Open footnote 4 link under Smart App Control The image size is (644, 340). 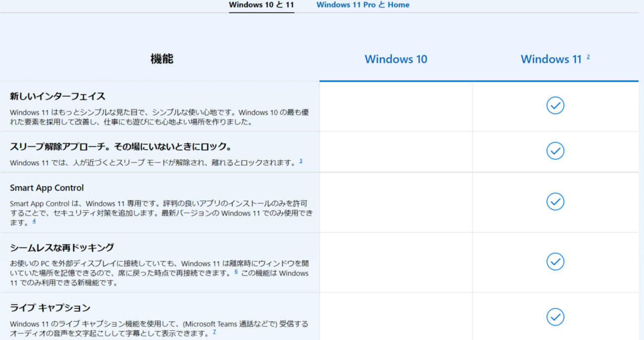[34, 221]
